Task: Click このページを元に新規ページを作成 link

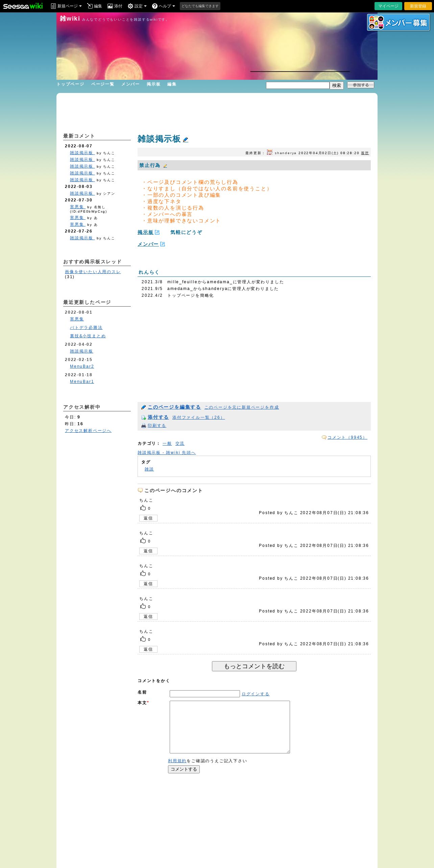Action: point(242,407)
